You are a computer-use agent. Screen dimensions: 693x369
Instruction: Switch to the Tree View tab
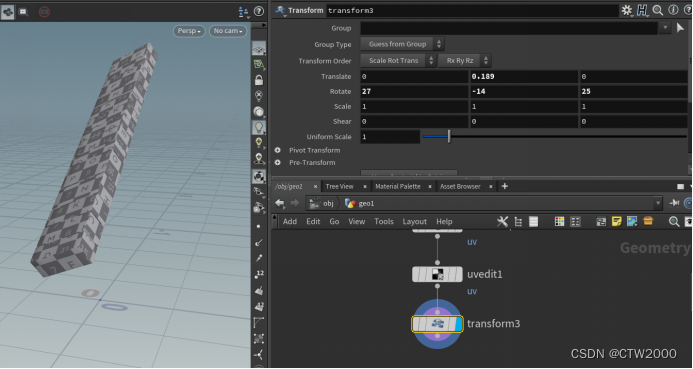click(339, 186)
